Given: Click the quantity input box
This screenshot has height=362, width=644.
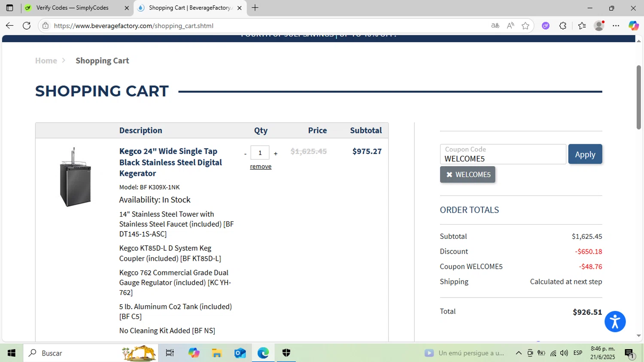Looking at the screenshot, I should 260,153.
